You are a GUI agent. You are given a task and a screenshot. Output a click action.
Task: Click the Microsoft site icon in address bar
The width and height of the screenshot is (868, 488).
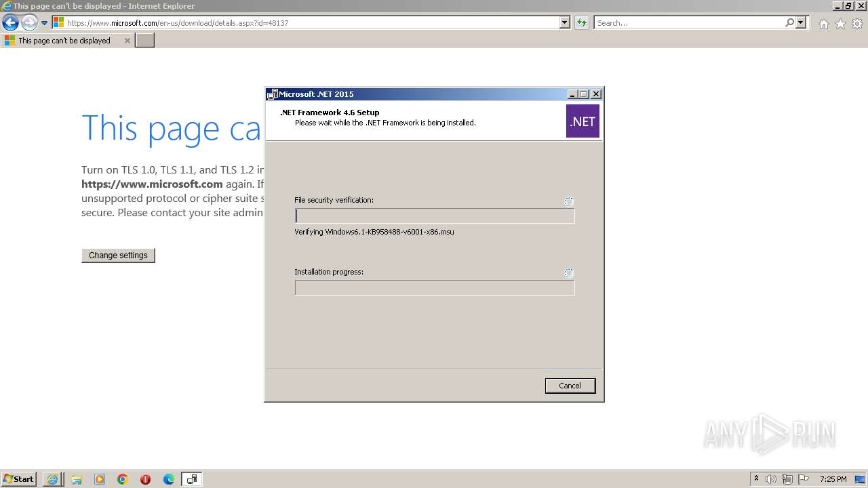[x=58, y=23]
